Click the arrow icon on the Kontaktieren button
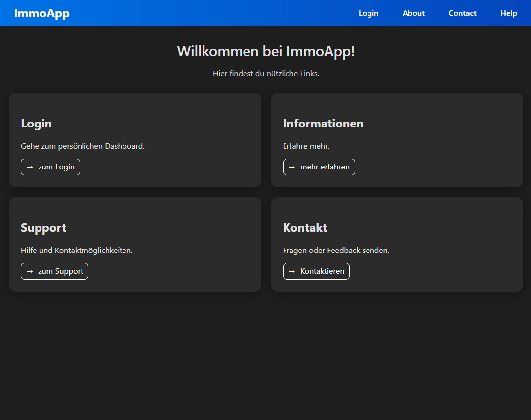The width and height of the screenshot is (531, 420). click(x=291, y=271)
